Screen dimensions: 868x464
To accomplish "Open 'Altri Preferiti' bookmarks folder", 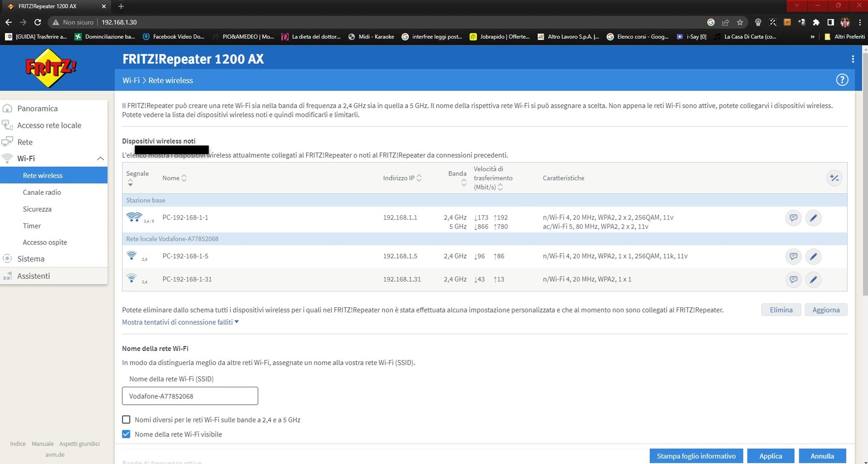I will (x=845, y=37).
